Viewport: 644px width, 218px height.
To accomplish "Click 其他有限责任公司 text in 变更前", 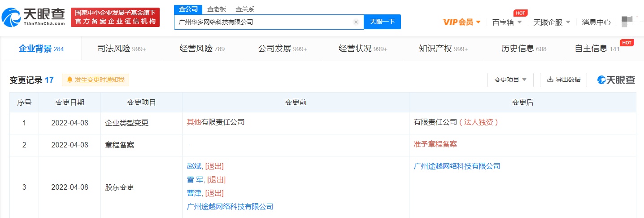I will click(x=216, y=122).
